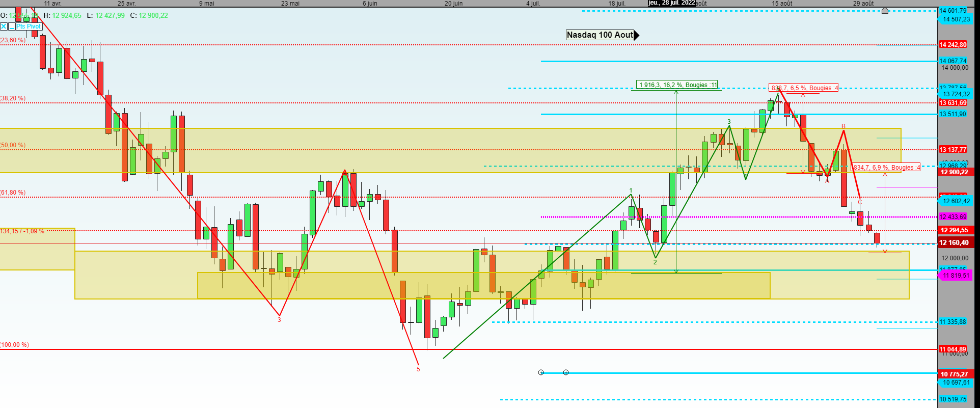Select the magenta 11 819,51 price tag
The image size is (980, 408).
point(956,276)
